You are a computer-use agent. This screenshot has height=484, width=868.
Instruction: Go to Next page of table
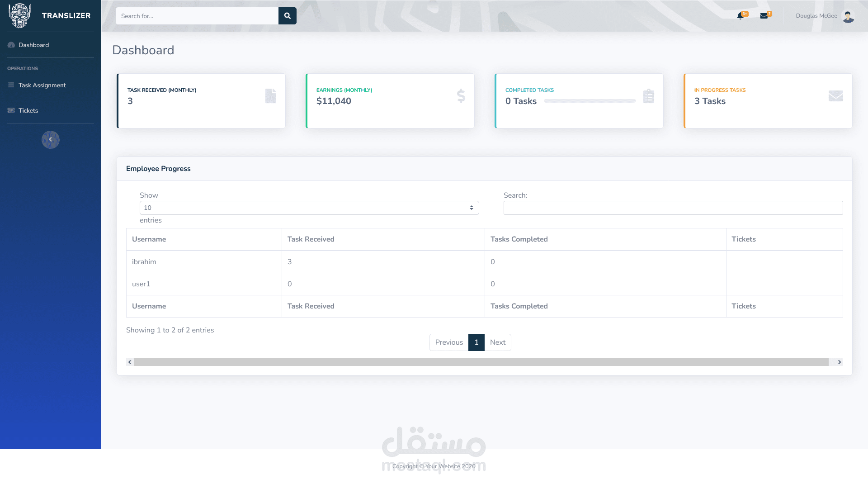(x=498, y=342)
